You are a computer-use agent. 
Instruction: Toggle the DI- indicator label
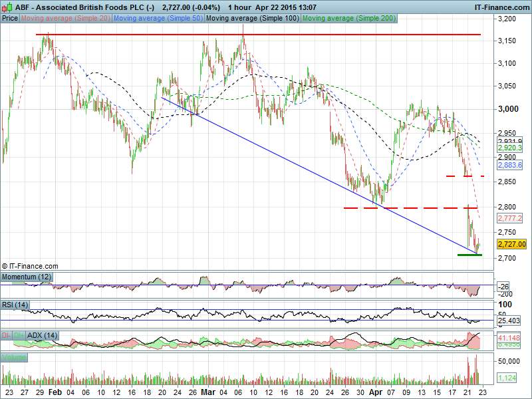pos(7,335)
